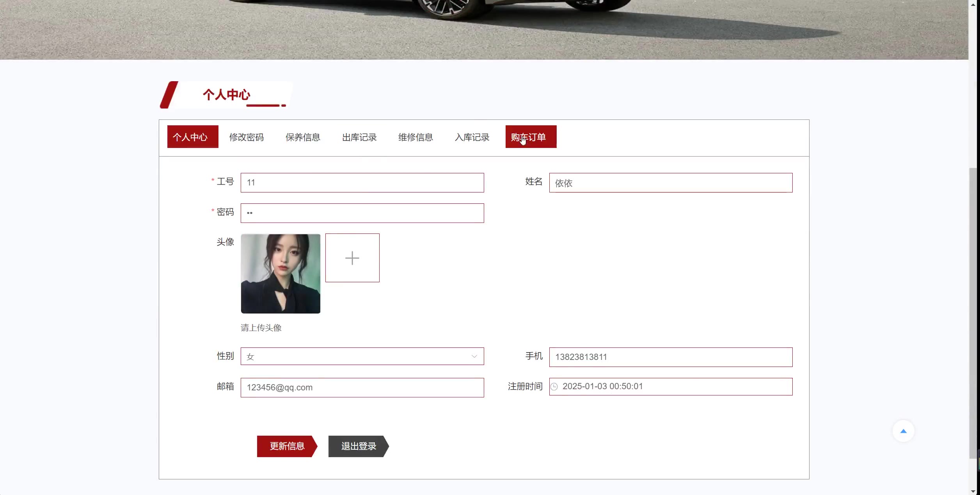Open the 保养信息 tab
Image resolution: width=980 pixels, height=495 pixels.
(x=303, y=137)
